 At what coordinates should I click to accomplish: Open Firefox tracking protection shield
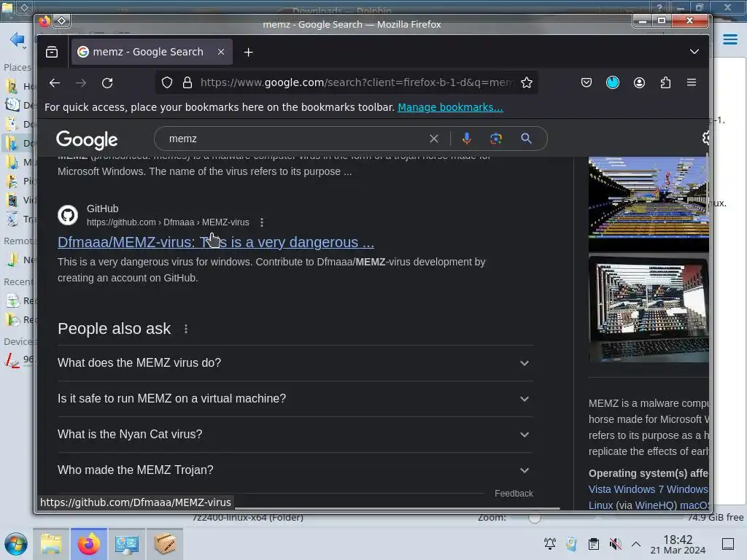167,83
